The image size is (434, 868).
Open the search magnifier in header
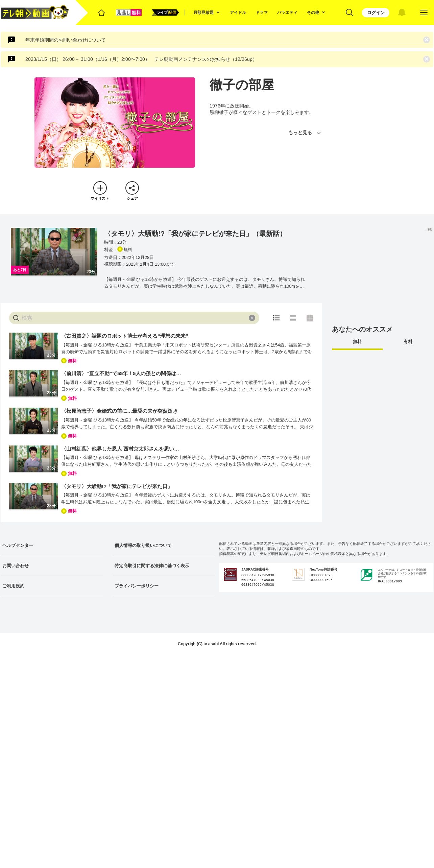349,13
